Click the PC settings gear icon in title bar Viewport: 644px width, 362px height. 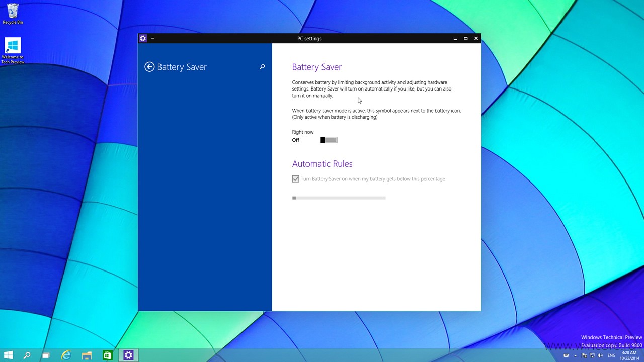point(143,38)
